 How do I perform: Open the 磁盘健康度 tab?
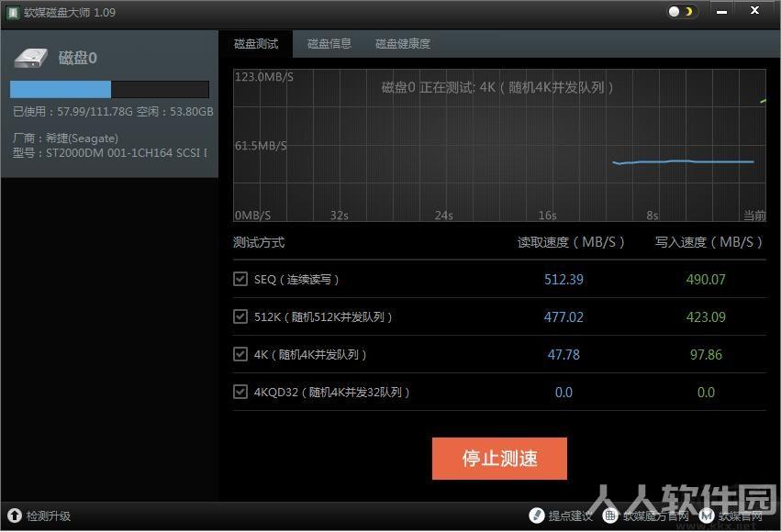pos(403,44)
